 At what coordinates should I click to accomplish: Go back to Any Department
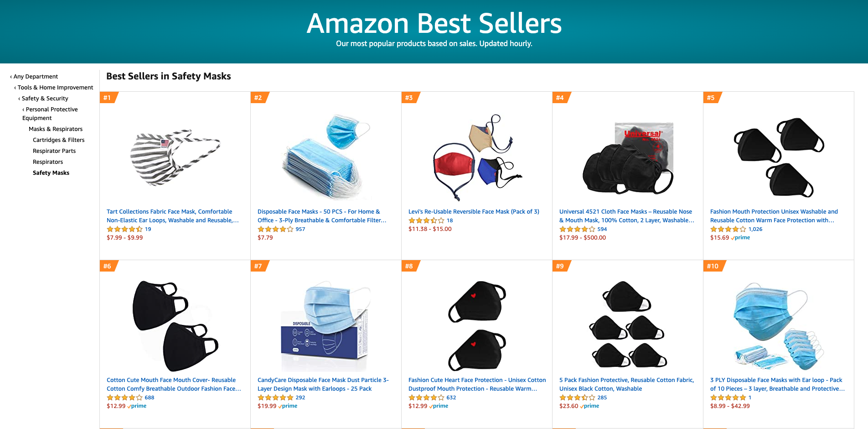36,77
